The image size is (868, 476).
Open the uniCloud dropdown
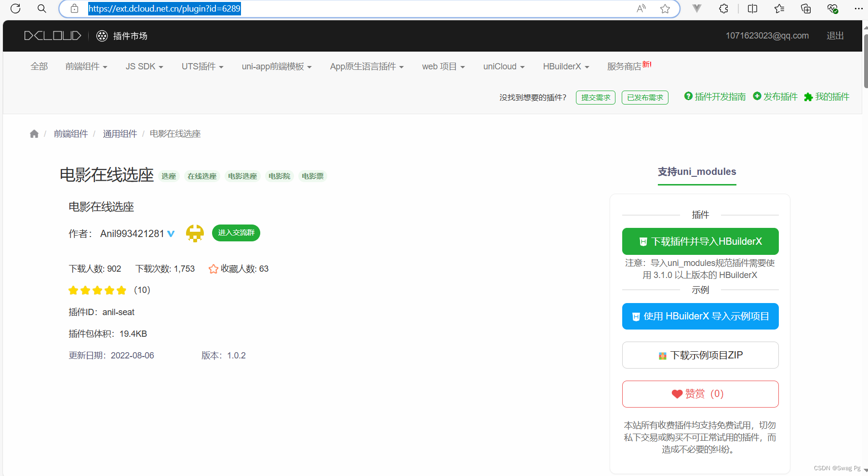[504, 66]
